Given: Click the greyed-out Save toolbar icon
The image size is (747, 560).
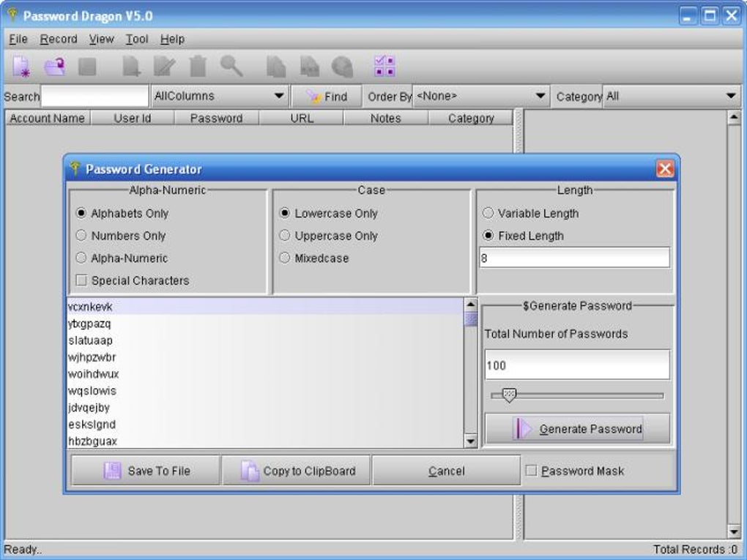Looking at the screenshot, I should (x=87, y=67).
